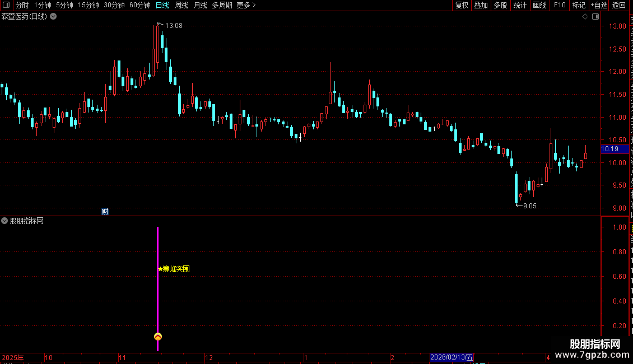Click the 10.19 current price tag
This screenshot has width=633, height=364.
pyautogui.click(x=615, y=149)
